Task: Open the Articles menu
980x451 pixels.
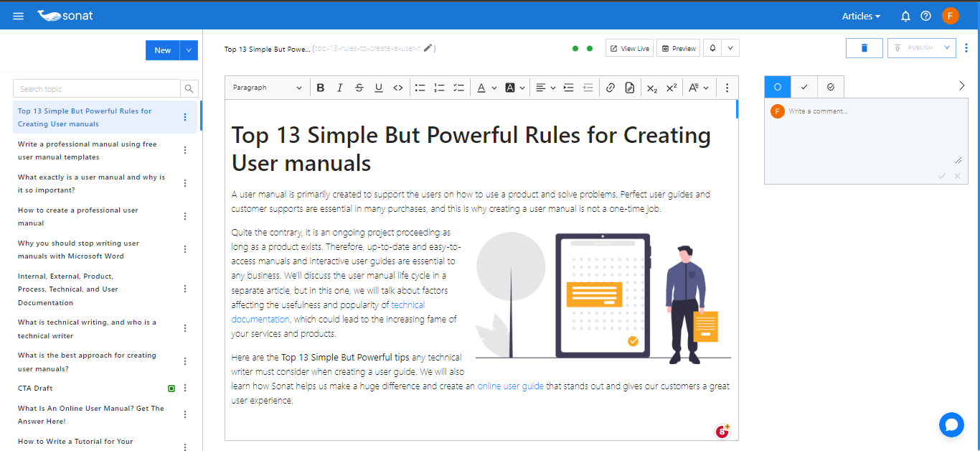Action: (x=860, y=16)
